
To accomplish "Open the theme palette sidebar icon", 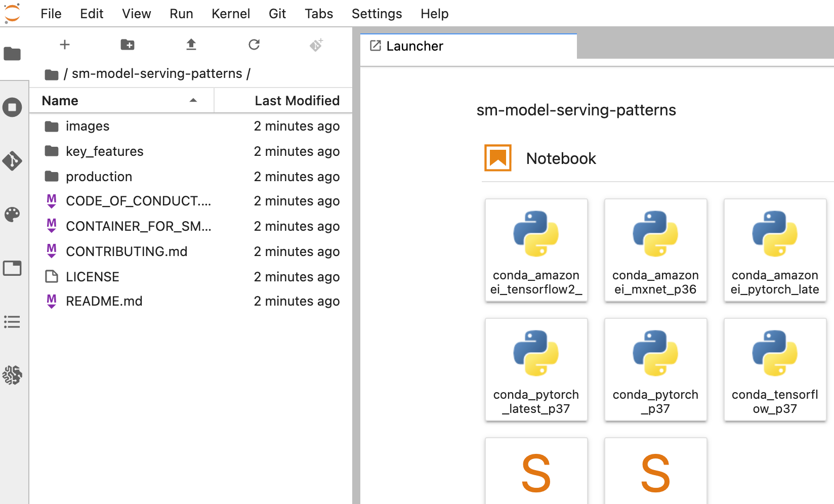I will click(12, 215).
